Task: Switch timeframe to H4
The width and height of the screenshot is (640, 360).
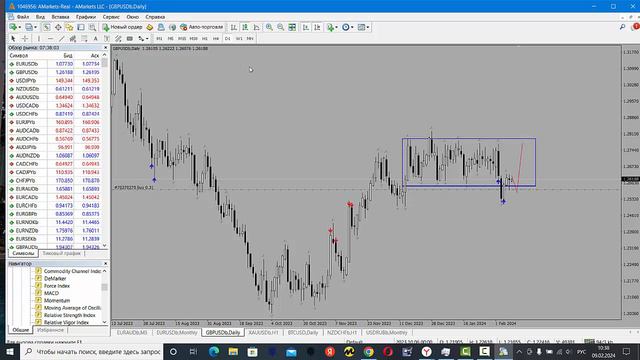Action: [216, 38]
